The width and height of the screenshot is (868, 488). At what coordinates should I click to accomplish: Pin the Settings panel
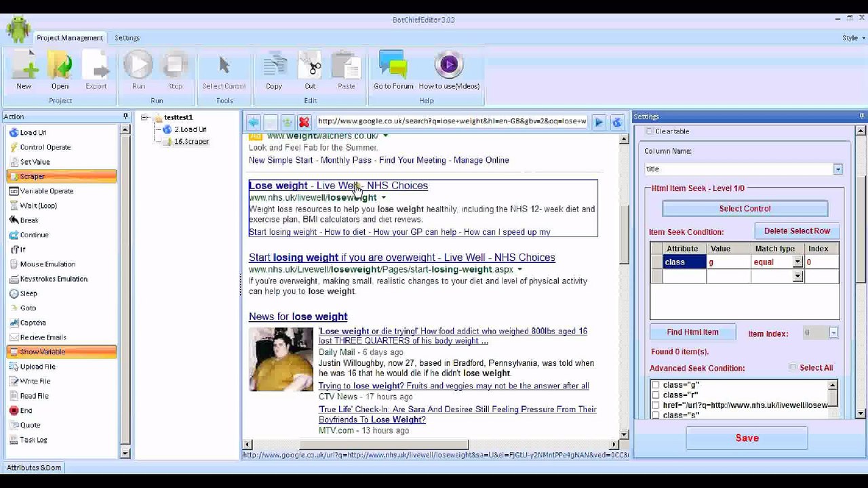tap(861, 117)
